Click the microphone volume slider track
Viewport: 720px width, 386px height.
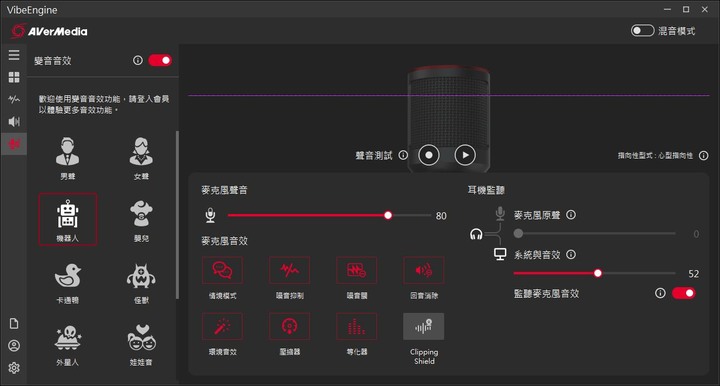click(329, 215)
